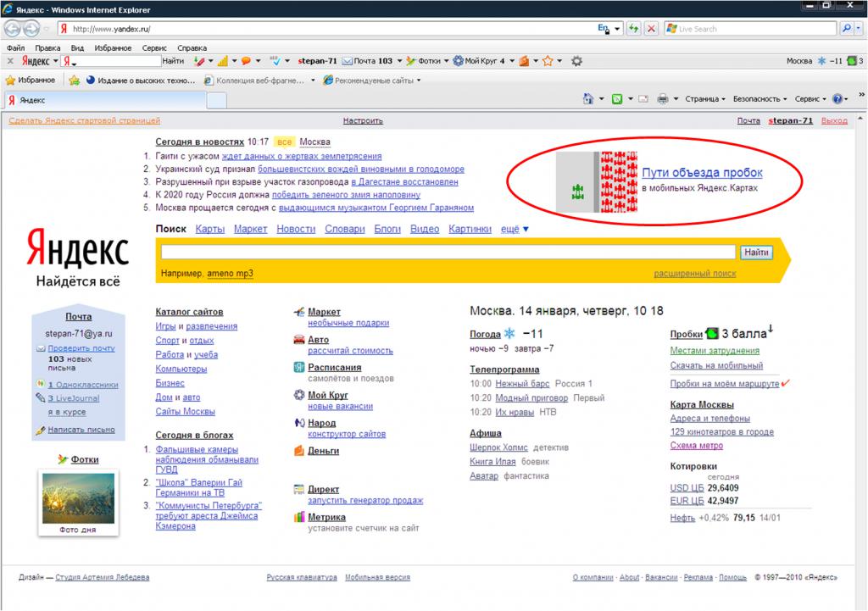The height and width of the screenshot is (611, 868).
Task: Click the Почта envelope icon in Yandex toolbar
Action: point(347,61)
